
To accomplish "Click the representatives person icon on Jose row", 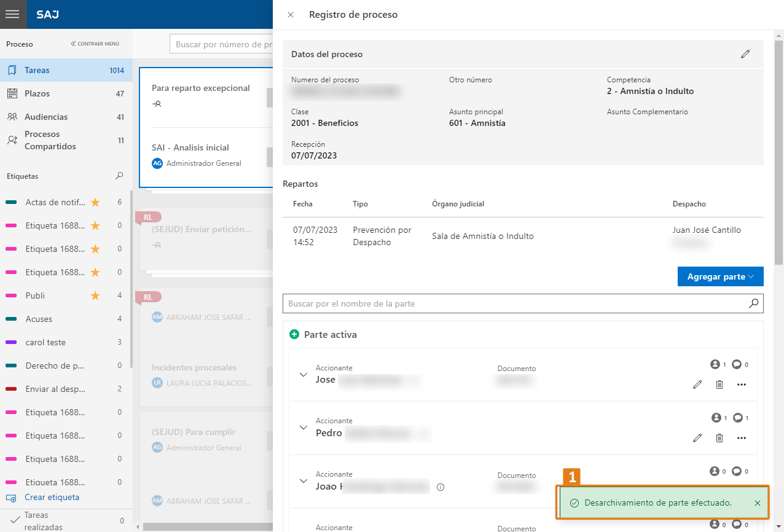I will pos(715,364).
